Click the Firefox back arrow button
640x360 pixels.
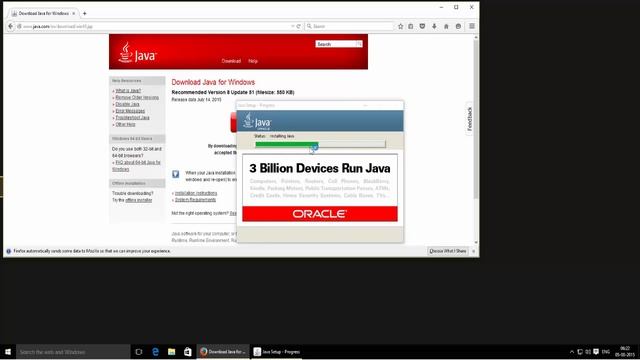click(11, 26)
